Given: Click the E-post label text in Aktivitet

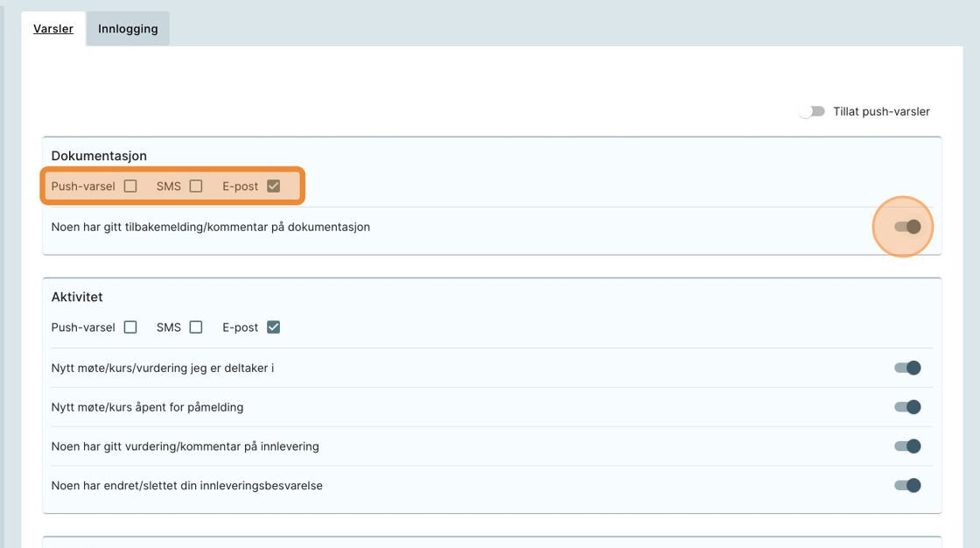Looking at the screenshot, I should tap(241, 327).
